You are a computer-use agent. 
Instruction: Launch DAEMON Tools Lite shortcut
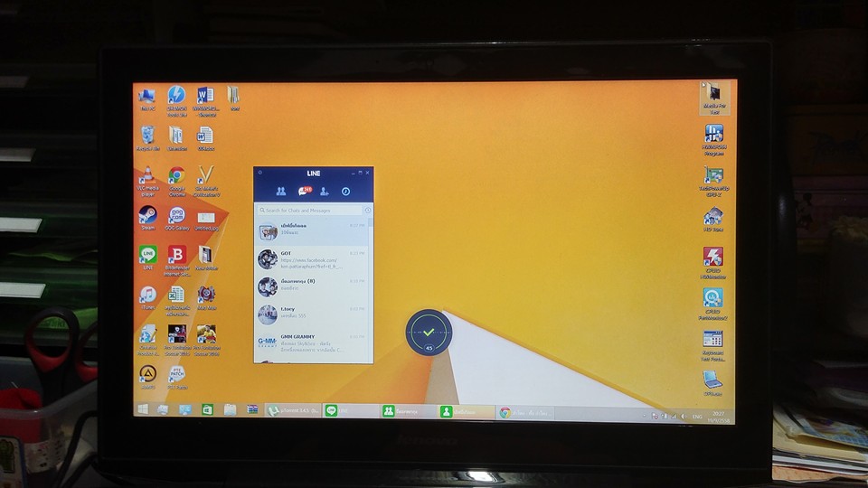[176, 100]
